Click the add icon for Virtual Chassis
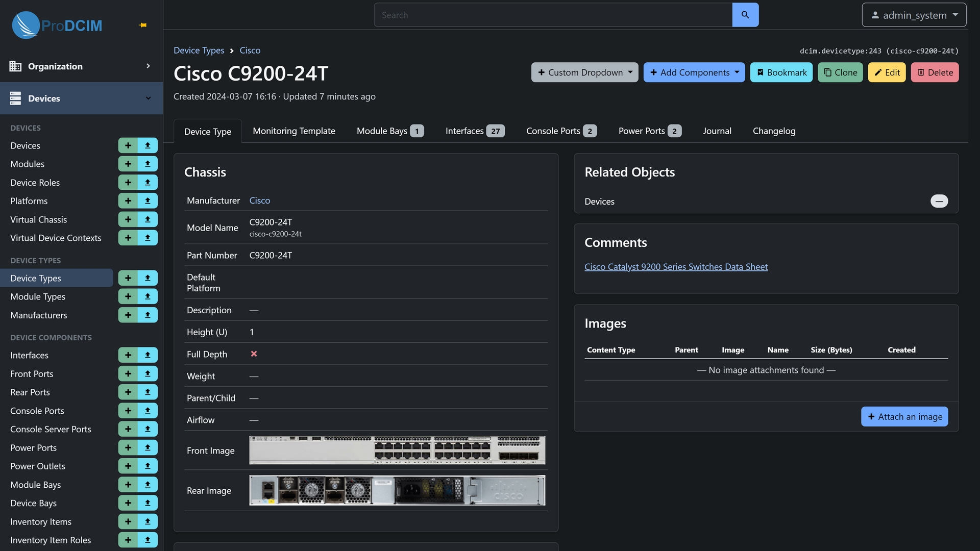Screen dimensions: 980x551 click(128, 219)
